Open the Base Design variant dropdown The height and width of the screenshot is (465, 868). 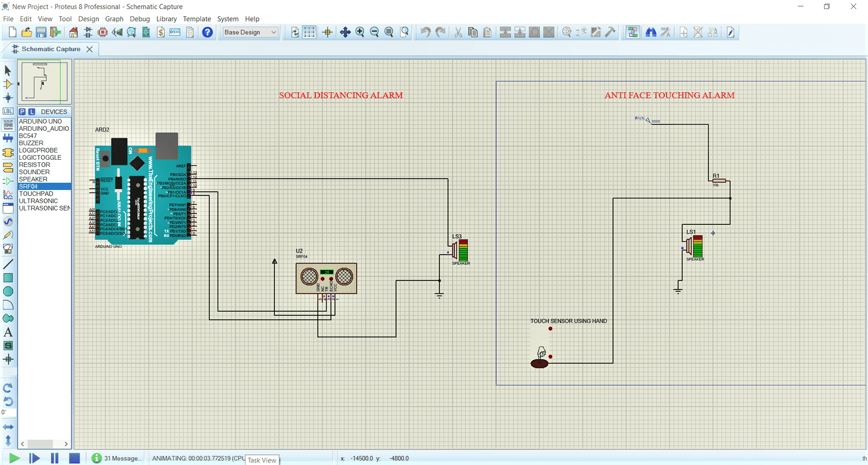click(250, 33)
